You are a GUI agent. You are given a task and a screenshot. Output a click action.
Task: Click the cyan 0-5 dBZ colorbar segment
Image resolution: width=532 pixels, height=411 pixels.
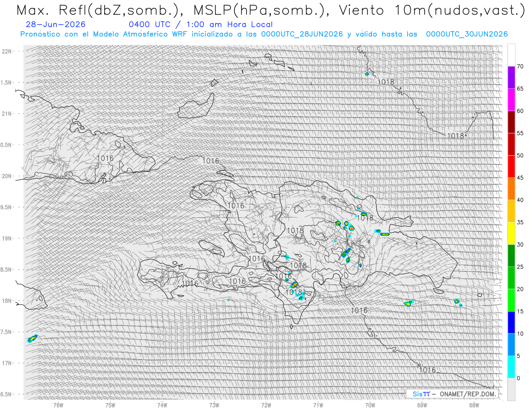click(511, 367)
